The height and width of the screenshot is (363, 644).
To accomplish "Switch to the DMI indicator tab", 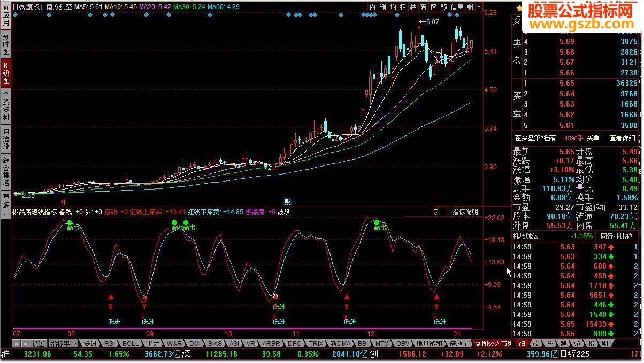I will 195,344.
